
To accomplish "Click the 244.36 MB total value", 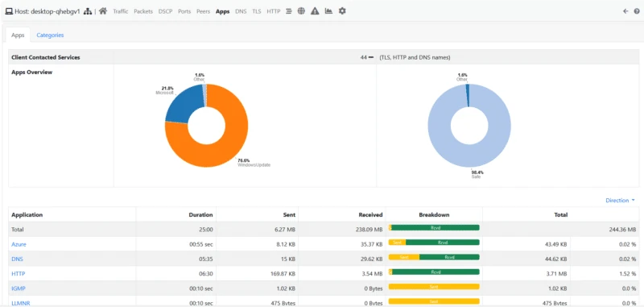I will click(622, 230).
